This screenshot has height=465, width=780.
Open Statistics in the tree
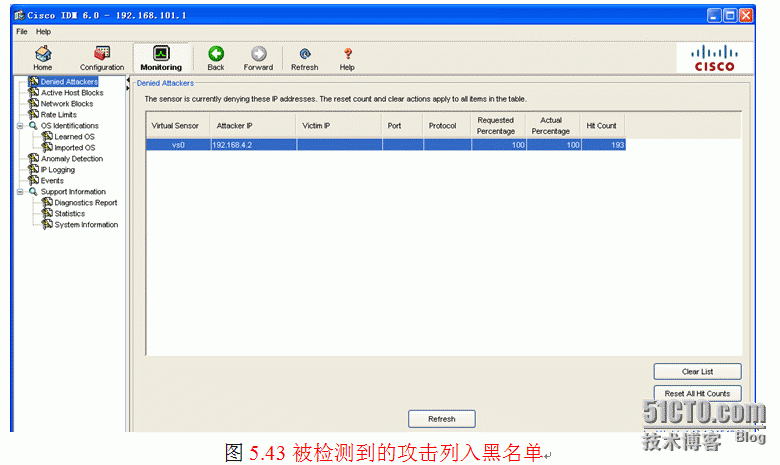click(x=70, y=213)
